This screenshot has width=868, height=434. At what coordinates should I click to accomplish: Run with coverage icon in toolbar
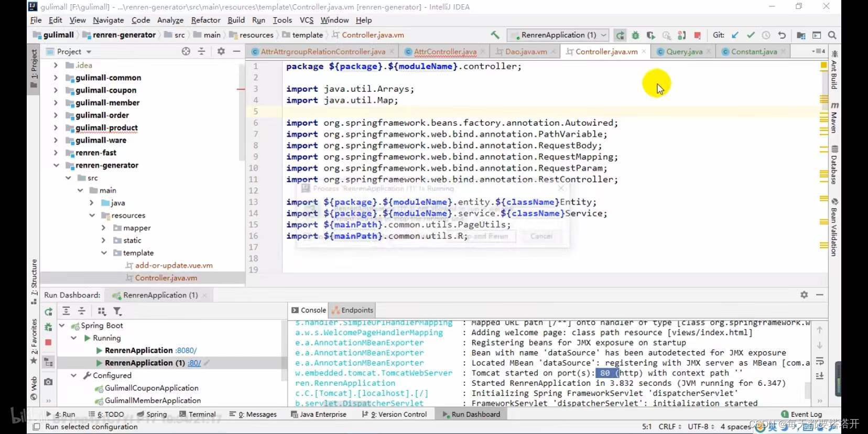(650, 35)
